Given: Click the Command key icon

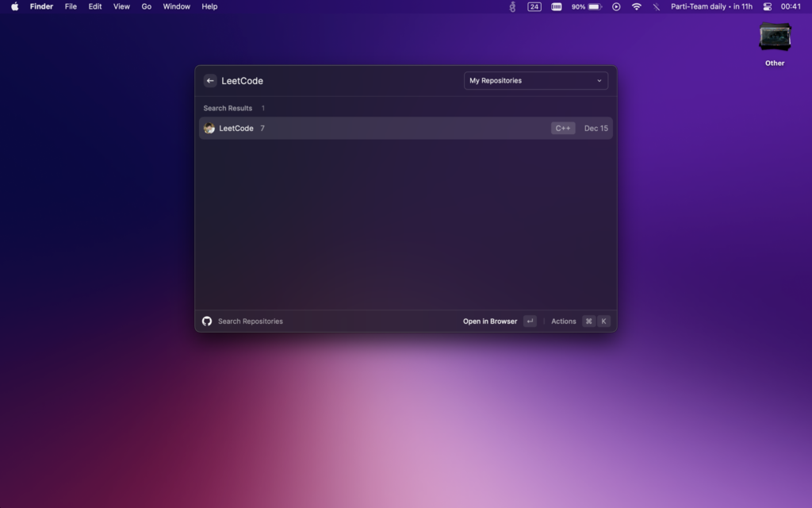Looking at the screenshot, I should (589, 321).
